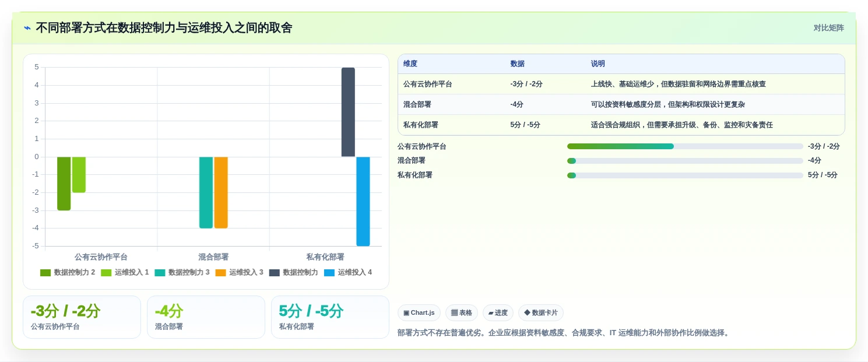Viewport: 868px width, 362px height.
Task: Click description starting 适合强合规组织
Action: (682, 125)
